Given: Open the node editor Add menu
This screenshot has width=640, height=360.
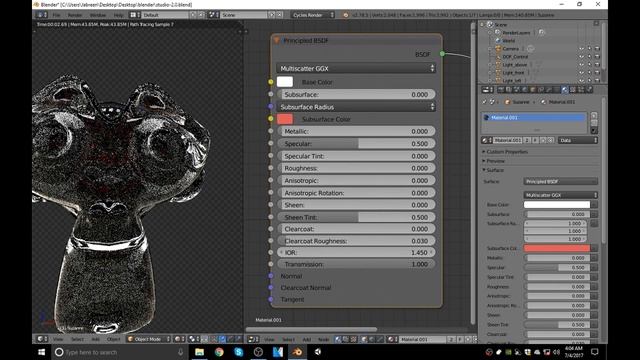Looking at the screenshot, I should (x=307, y=339).
